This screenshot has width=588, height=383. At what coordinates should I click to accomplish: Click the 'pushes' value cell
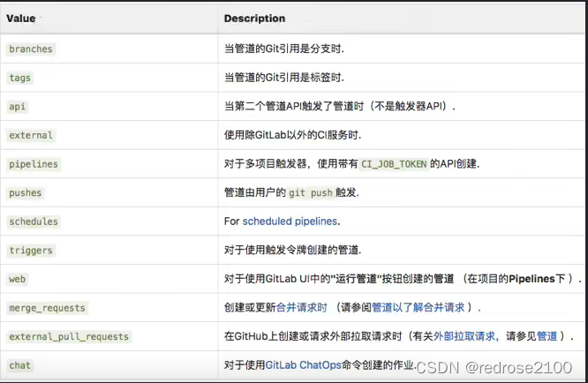(25, 192)
